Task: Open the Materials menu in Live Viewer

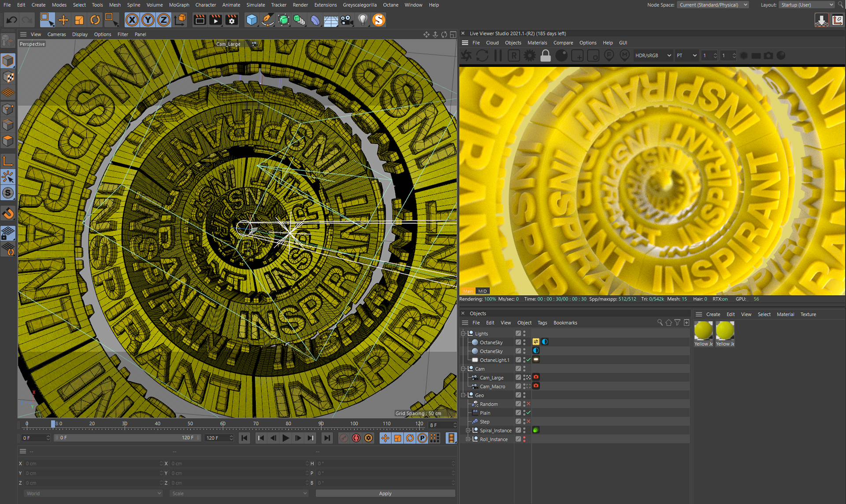Action: click(537, 43)
